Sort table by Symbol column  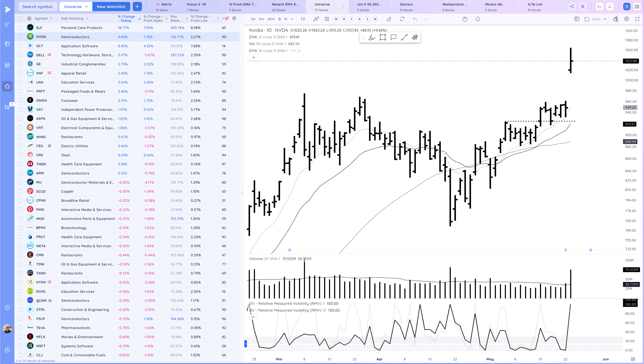(x=43, y=19)
